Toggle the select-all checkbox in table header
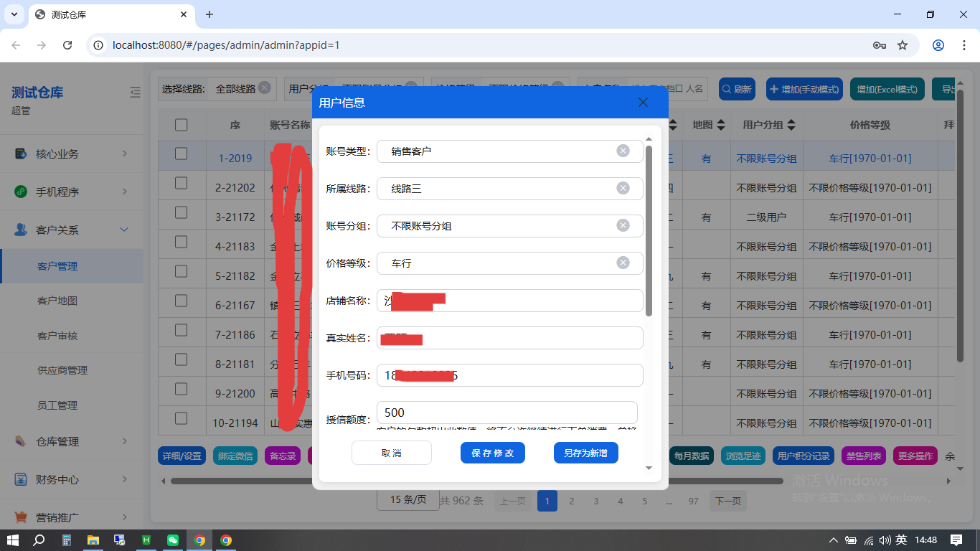This screenshot has height=551, width=980. click(182, 124)
